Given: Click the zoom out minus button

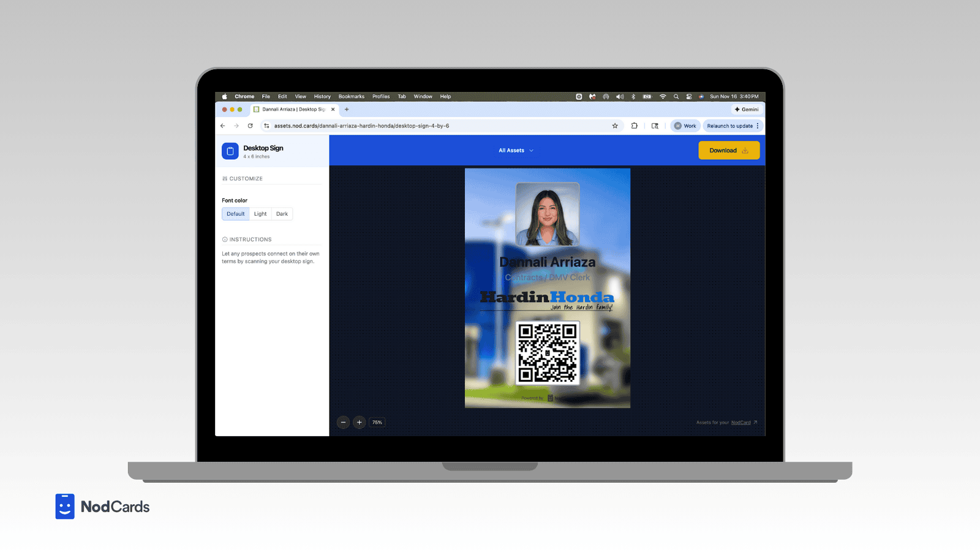Looking at the screenshot, I should [x=343, y=422].
